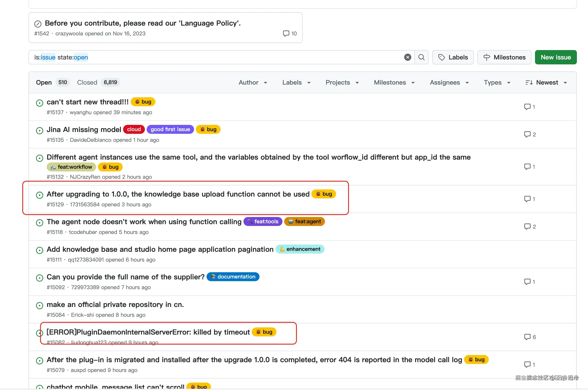Switch to Closed issues tab
This screenshot has width=588, height=390.
pyautogui.click(x=87, y=82)
